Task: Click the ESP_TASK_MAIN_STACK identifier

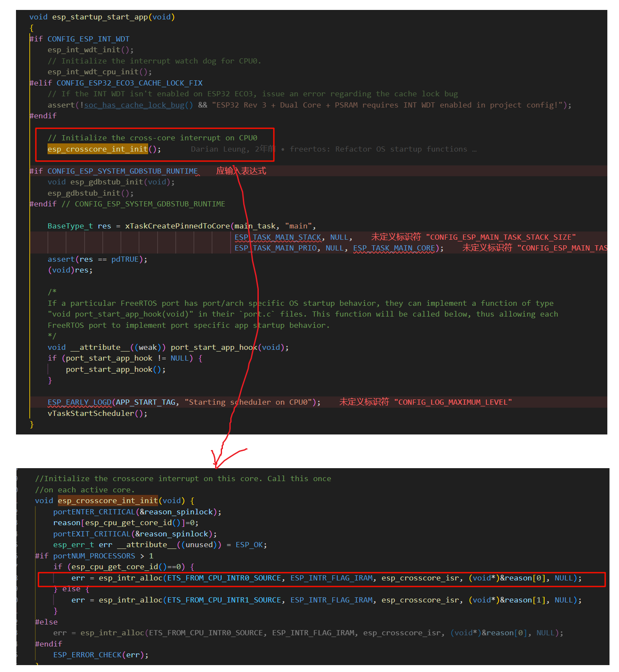Action: [x=278, y=238]
